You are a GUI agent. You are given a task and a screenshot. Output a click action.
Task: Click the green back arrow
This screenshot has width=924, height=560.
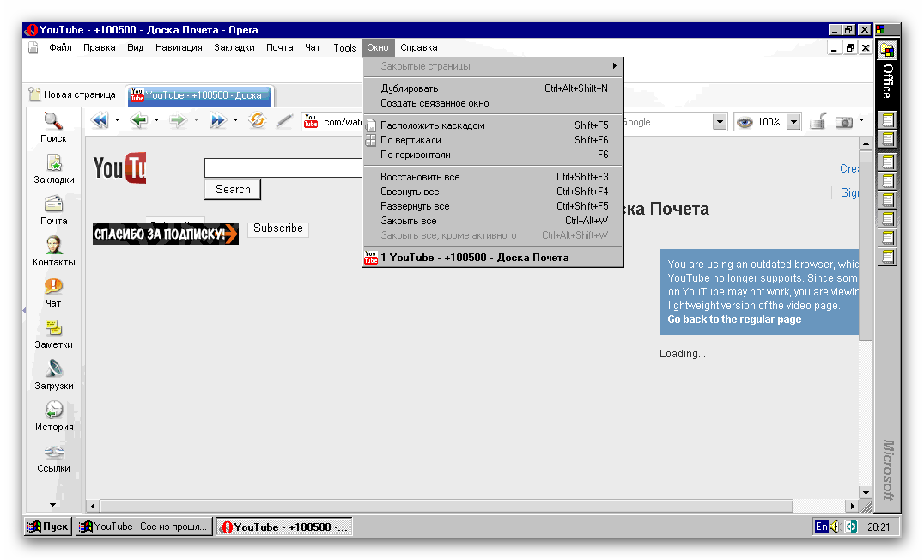click(138, 121)
